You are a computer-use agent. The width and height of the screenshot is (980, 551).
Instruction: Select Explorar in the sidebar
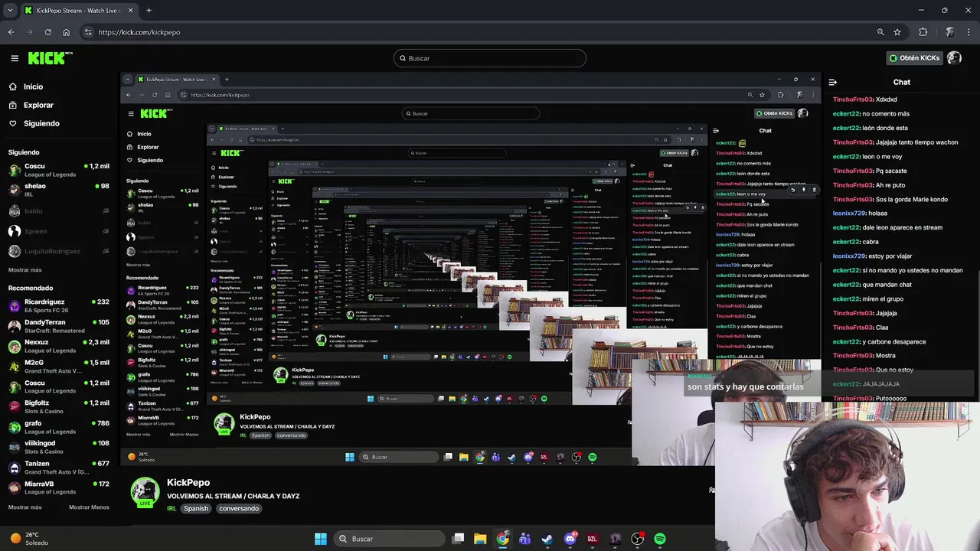(38, 105)
